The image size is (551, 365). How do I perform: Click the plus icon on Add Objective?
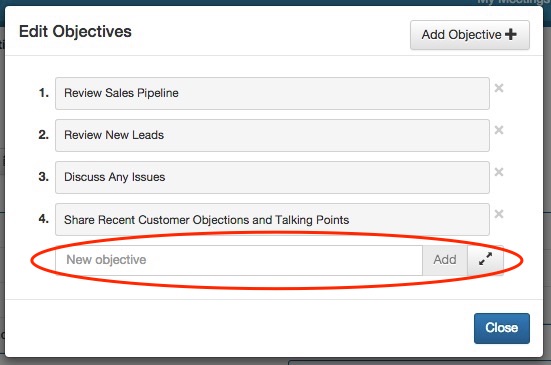[511, 34]
